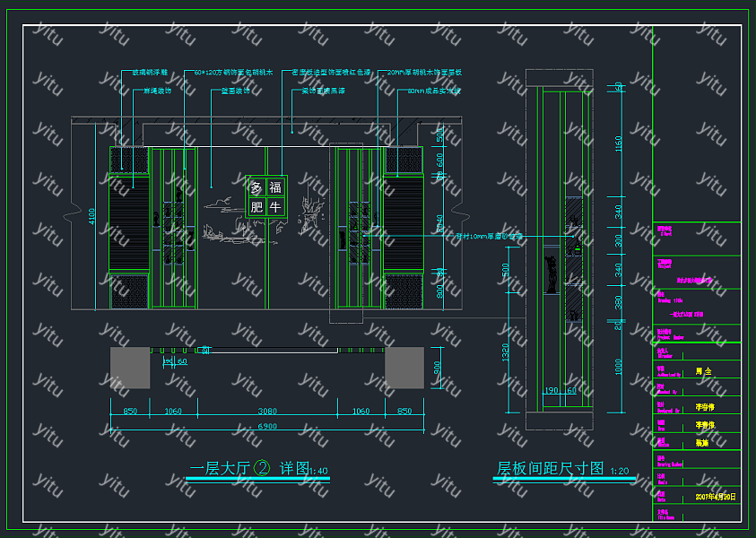Click the "300" shelf spacing dimension
Image resolution: width=756 pixels, height=538 pixels.
(x=619, y=240)
